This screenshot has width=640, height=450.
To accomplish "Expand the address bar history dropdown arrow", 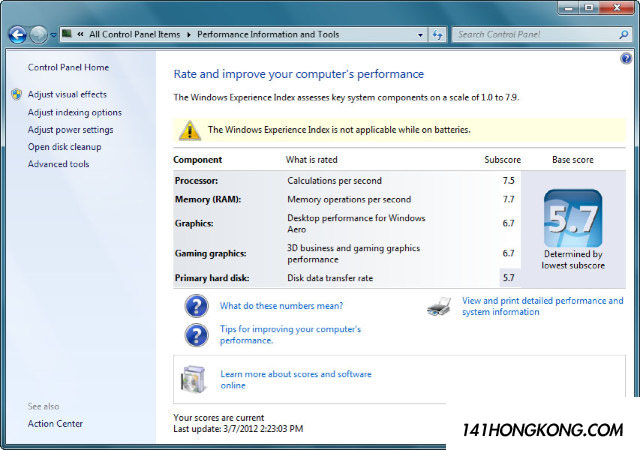I will point(420,35).
